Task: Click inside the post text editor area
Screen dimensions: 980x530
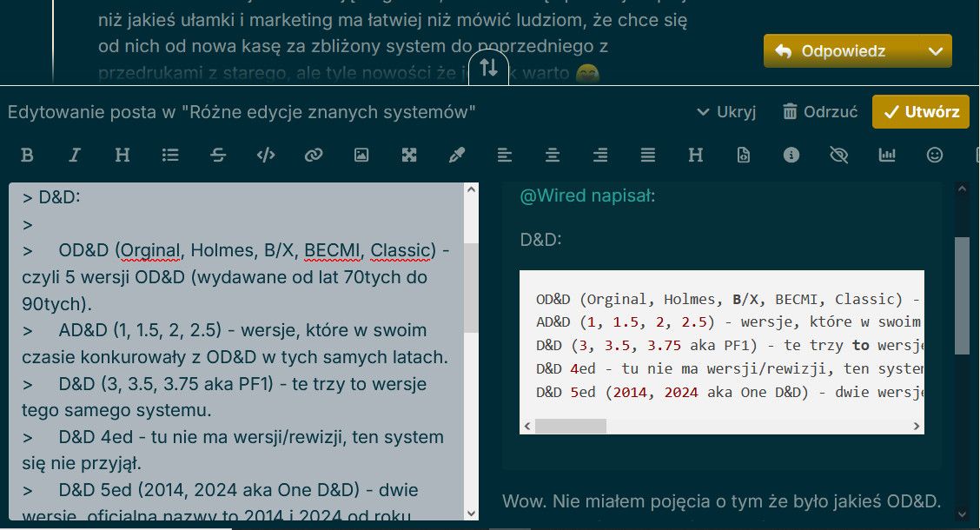Action: pyautogui.click(x=236, y=351)
